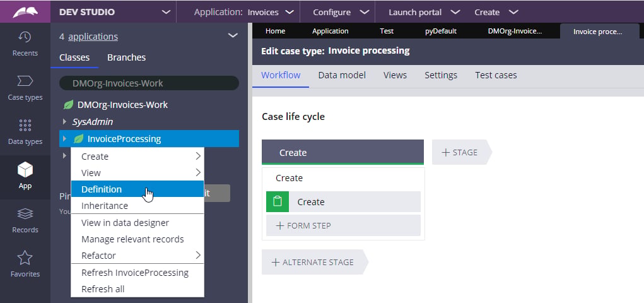This screenshot has height=303, width=644.
Task: Collapse the applications chevron
Action: 233,35
